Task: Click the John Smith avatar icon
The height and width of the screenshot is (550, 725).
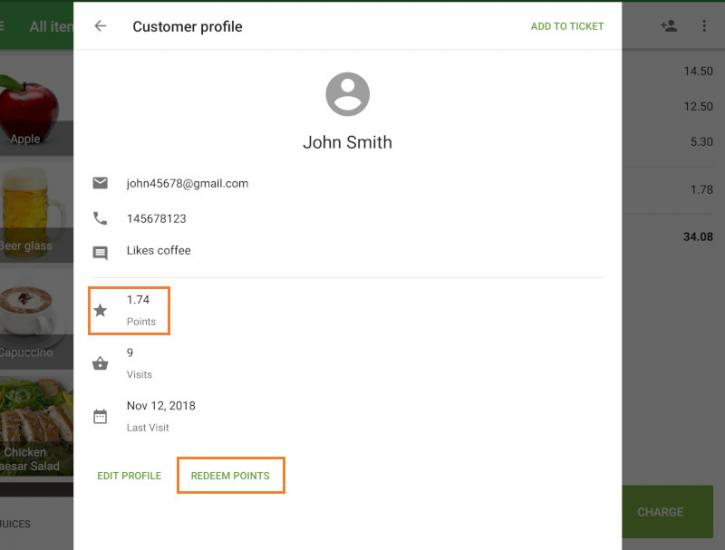Action: [x=347, y=95]
